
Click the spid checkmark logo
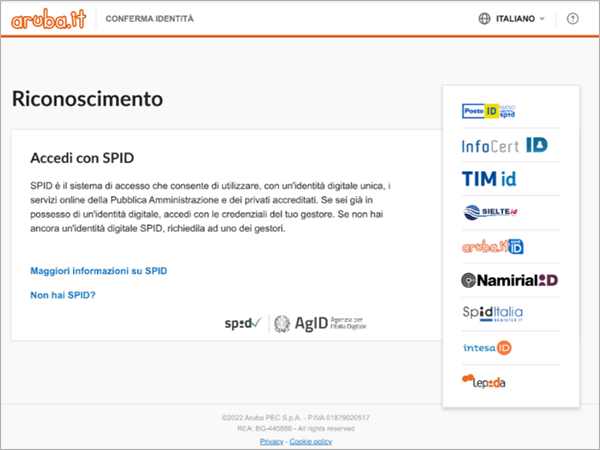click(243, 324)
